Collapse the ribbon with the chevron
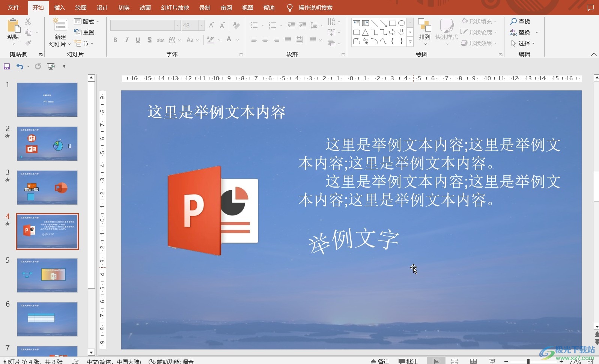Image resolution: width=599 pixels, height=364 pixels. 593,55
